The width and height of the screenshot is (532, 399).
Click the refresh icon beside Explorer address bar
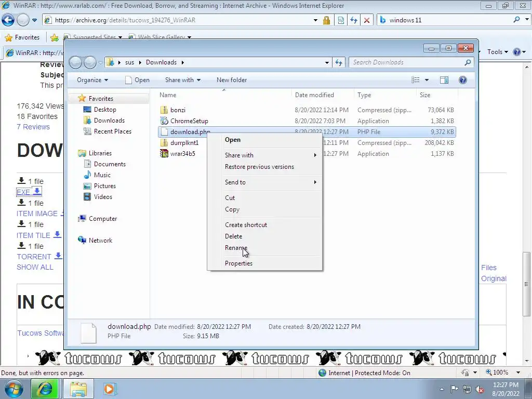339,62
